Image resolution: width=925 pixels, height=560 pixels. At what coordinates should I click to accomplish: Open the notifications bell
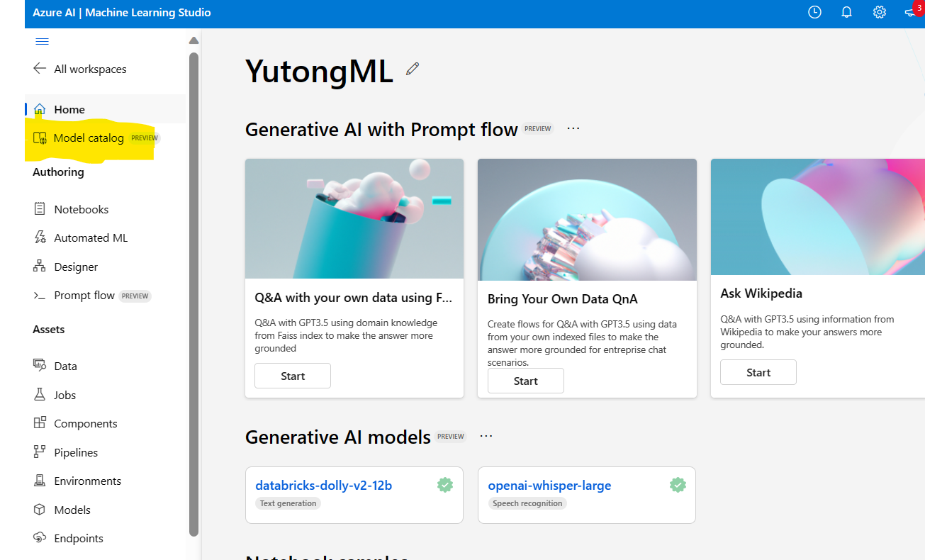pyautogui.click(x=846, y=12)
